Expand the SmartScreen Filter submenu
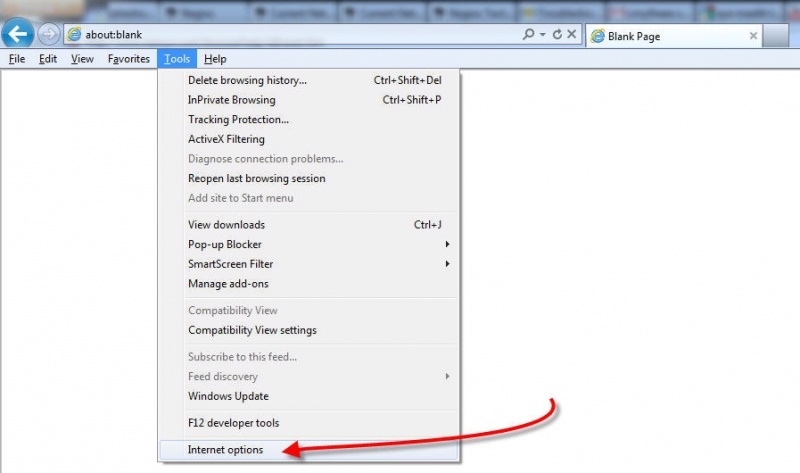The height and width of the screenshot is (473, 800). [308, 264]
